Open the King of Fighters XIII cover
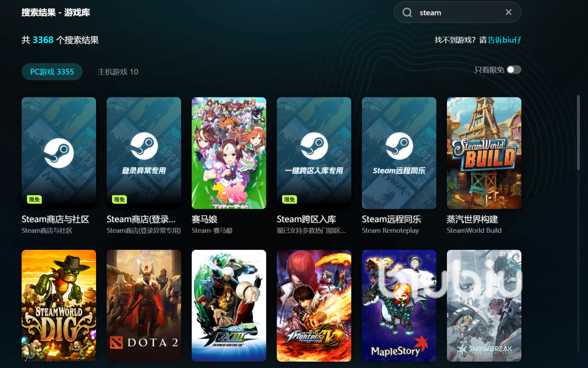Screen dimensions: 588x368 (229, 305)
